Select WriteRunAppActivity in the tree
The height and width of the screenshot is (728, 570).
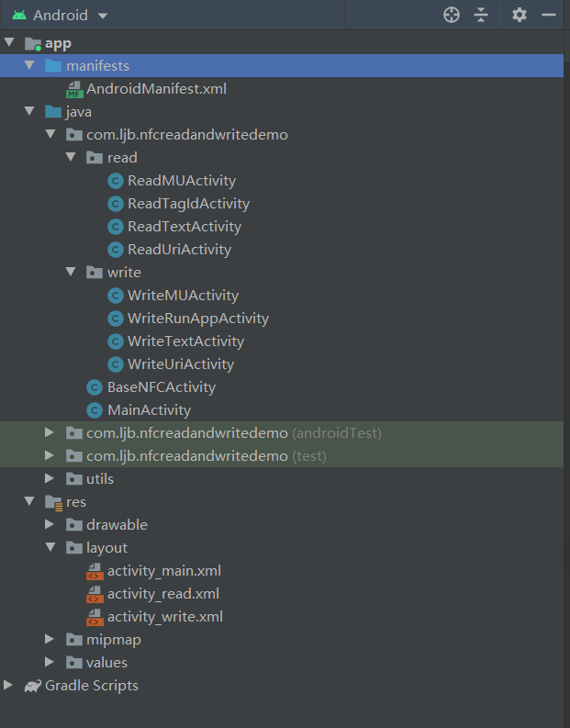click(197, 319)
